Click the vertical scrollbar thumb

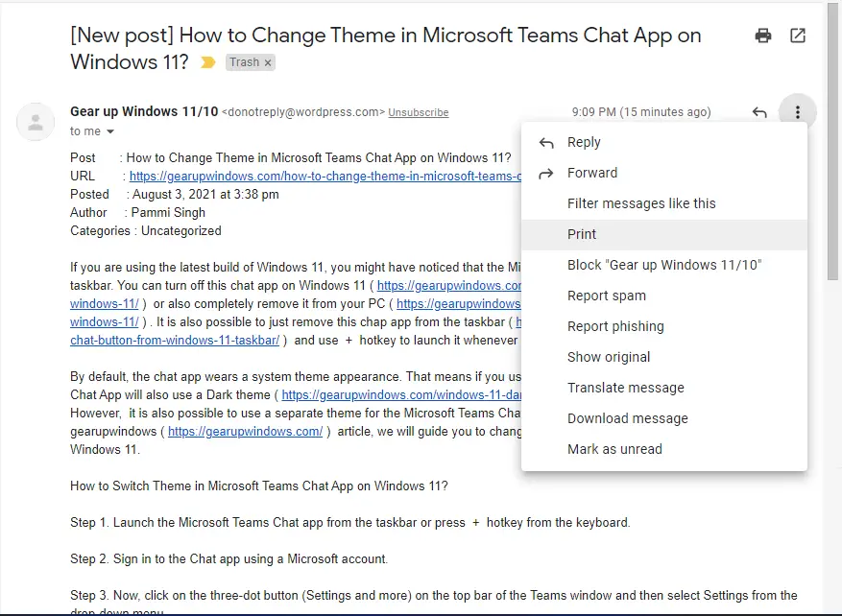coord(832,141)
